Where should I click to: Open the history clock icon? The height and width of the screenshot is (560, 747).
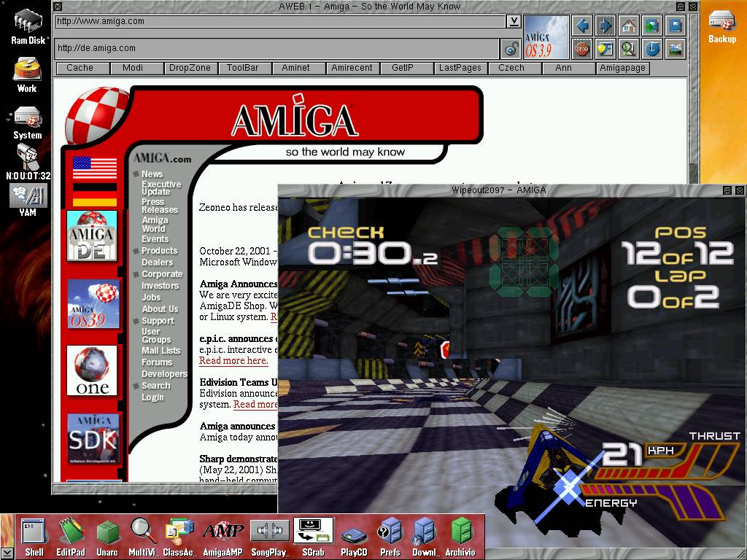(x=651, y=49)
